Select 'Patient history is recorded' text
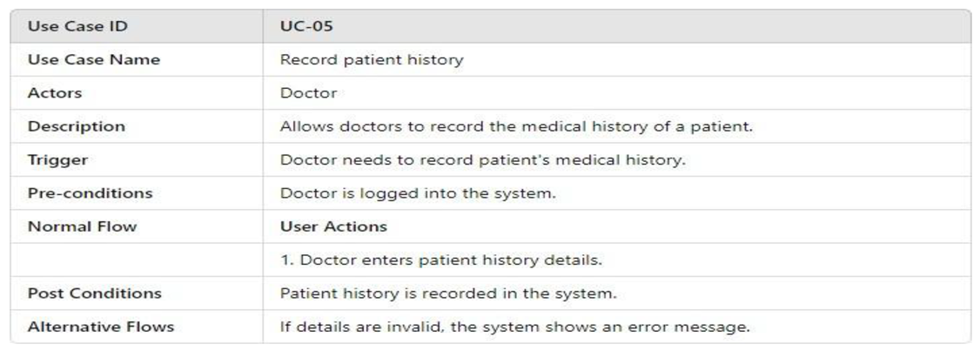Image resolution: width=980 pixels, height=351 pixels. pyautogui.click(x=448, y=294)
